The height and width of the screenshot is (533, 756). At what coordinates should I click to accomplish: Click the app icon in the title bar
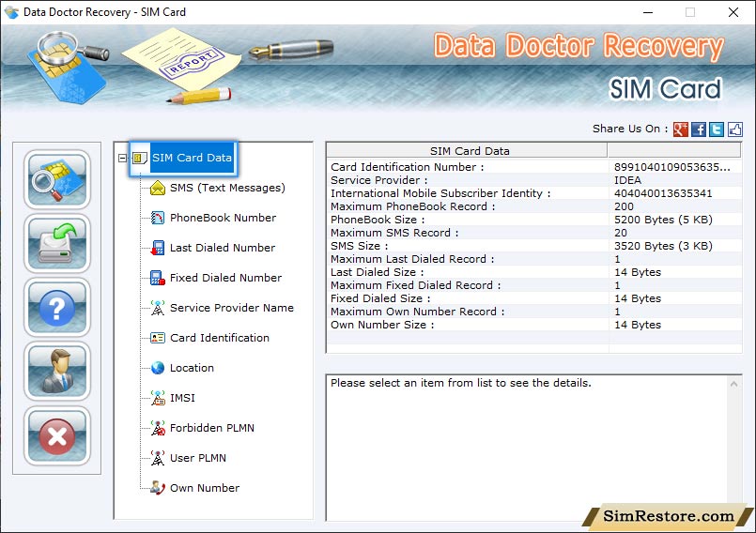11,12
